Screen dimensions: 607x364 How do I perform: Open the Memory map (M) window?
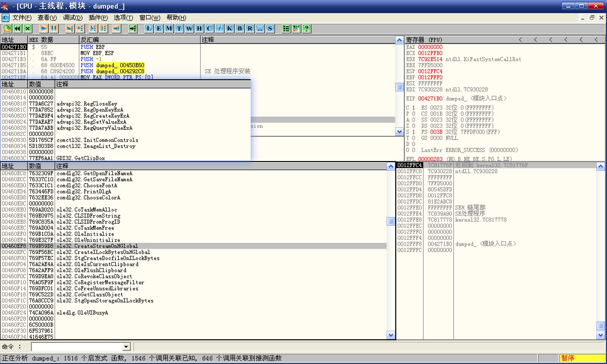[169, 29]
